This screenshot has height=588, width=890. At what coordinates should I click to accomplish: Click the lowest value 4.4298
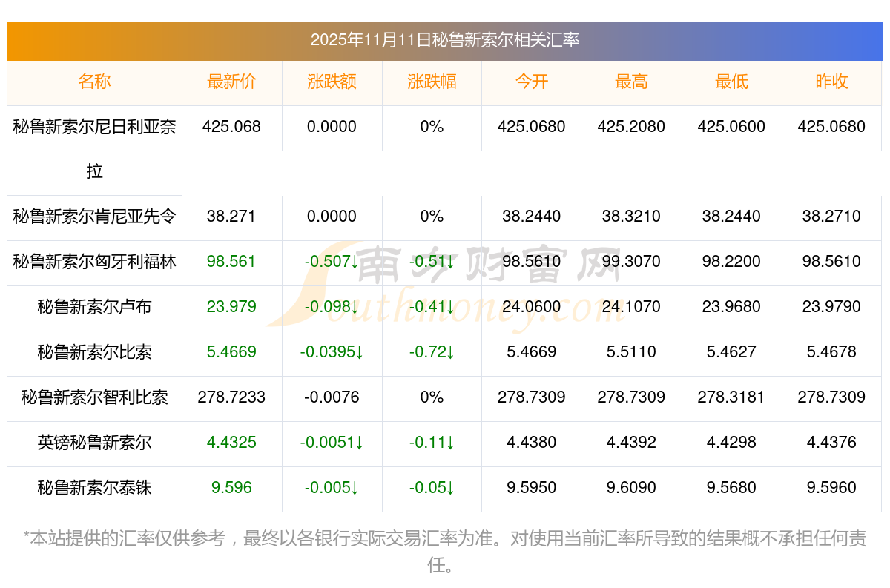click(731, 443)
